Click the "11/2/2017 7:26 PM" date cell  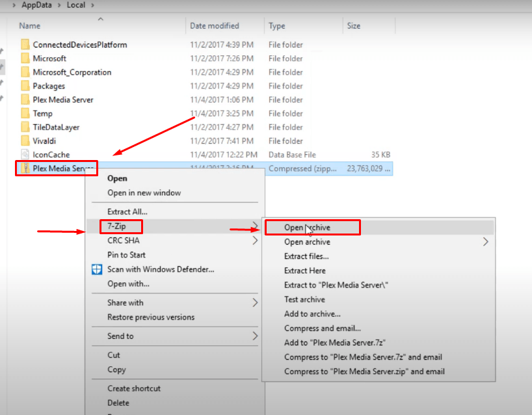point(222,59)
